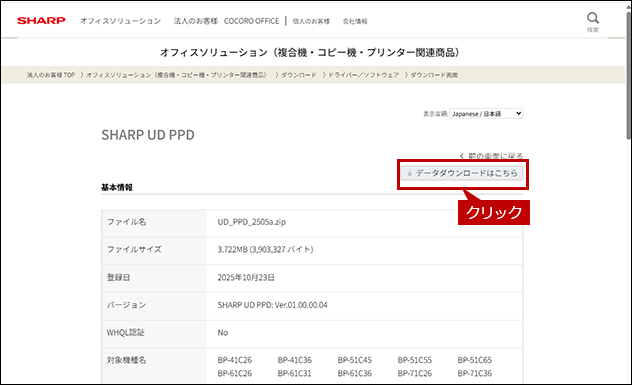Open the search magnifier icon
Image resolution: width=632 pixels, height=385 pixels.
592,18
